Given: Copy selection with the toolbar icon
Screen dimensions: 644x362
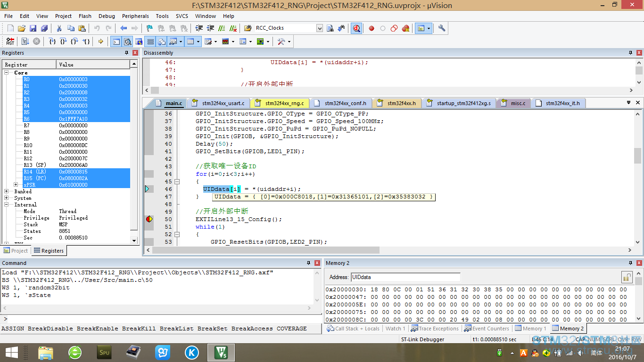Looking at the screenshot, I should [71, 28].
